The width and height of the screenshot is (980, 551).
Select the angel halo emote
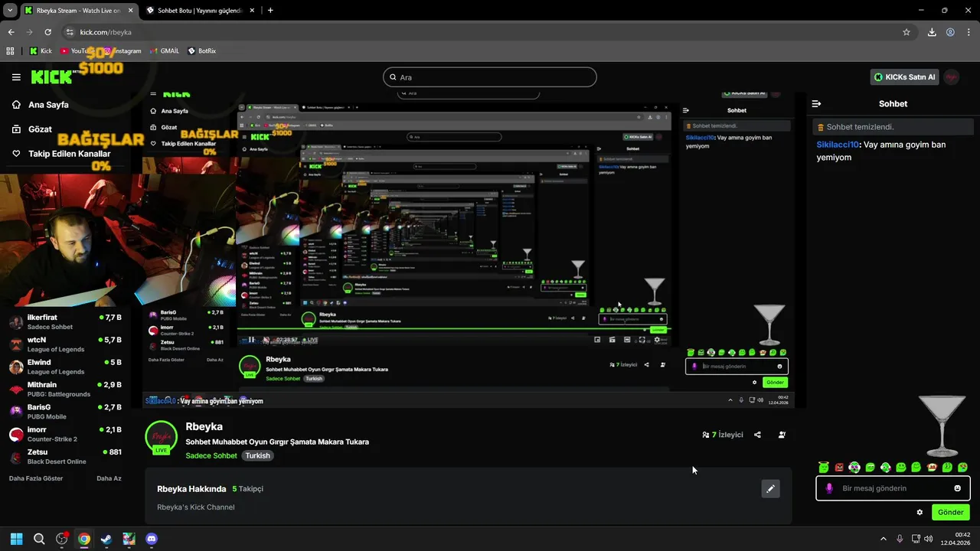[824, 467]
